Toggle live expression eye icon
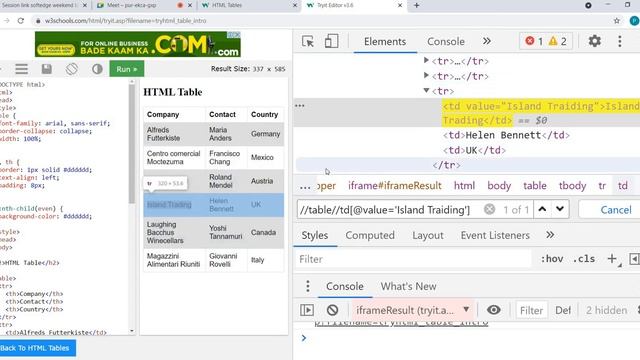The width and height of the screenshot is (640, 360). 493,310
